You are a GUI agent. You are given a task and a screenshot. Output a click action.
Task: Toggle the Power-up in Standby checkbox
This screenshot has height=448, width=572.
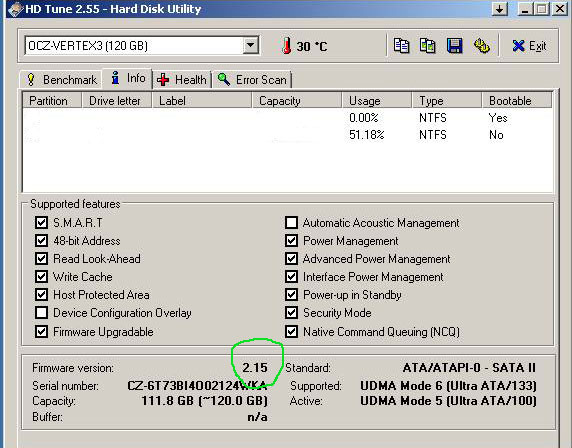pyautogui.click(x=291, y=294)
